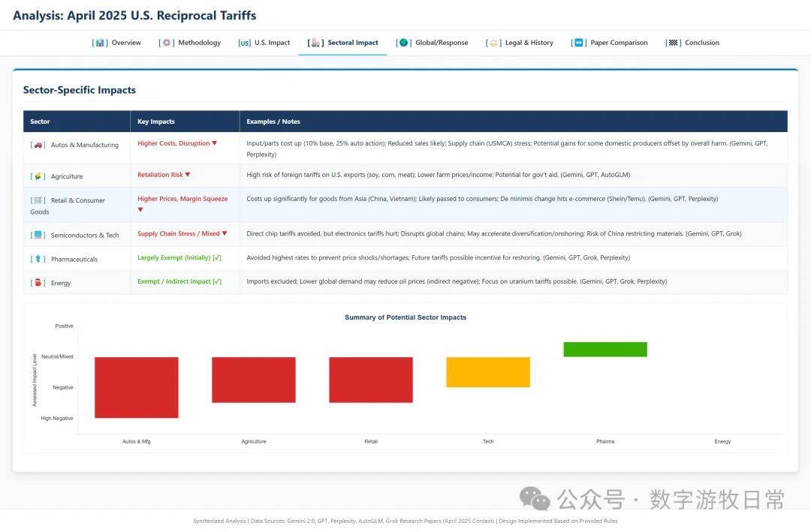
Task: Click the shopping cart icon in Retail row
Action: click(x=38, y=200)
